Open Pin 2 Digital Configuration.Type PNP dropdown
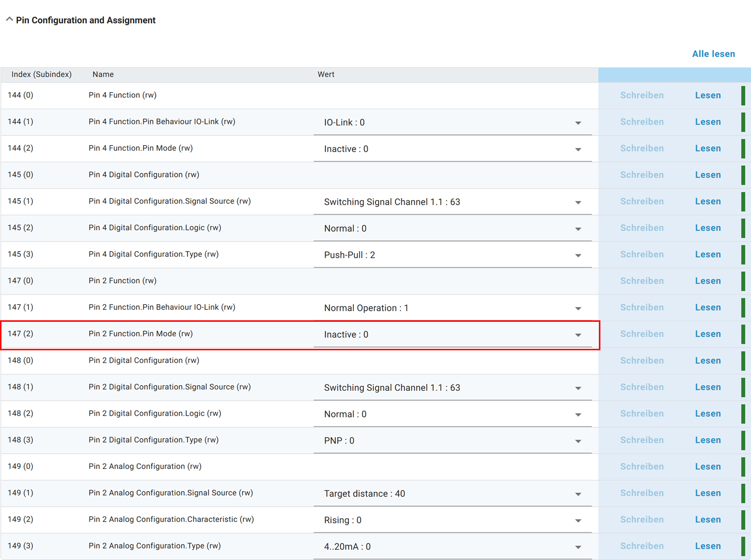 click(452, 441)
